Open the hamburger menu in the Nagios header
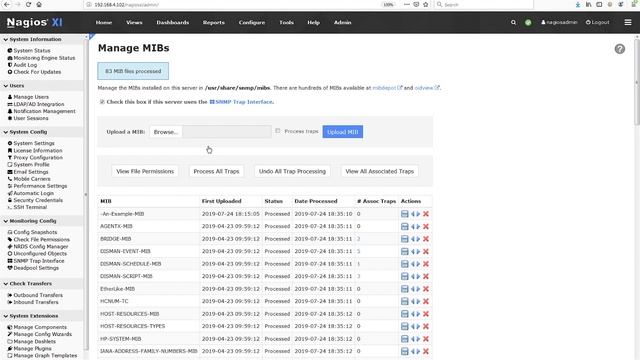The height and width of the screenshot is (360, 640). click(628, 22)
